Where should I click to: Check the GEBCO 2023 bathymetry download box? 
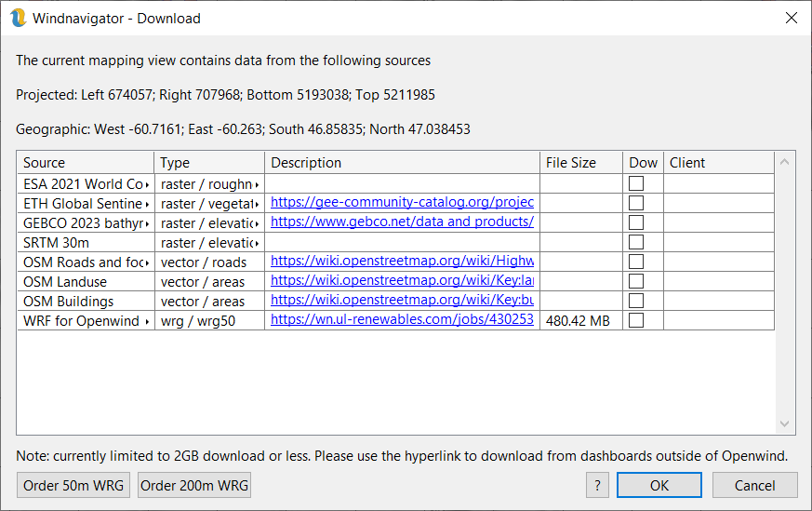tap(636, 222)
